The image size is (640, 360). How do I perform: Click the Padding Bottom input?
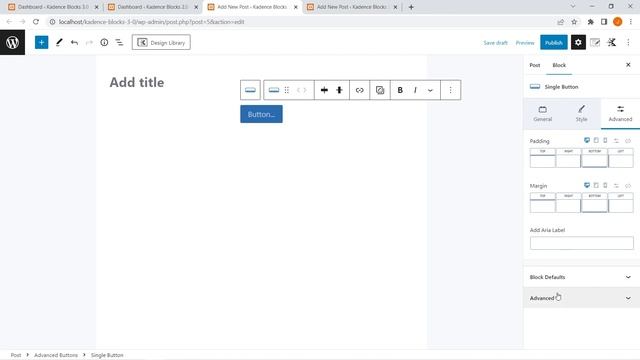pyautogui.click(x=594, y=161)
